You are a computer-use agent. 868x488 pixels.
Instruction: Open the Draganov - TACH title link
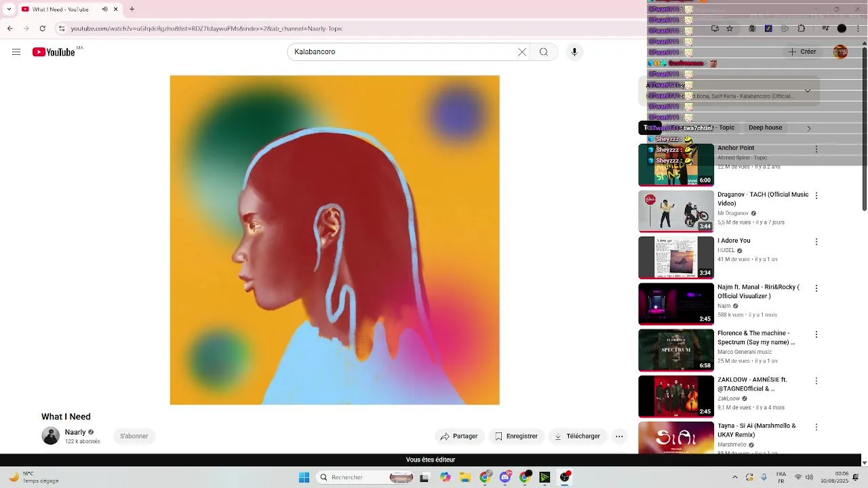tap(763, 199)
